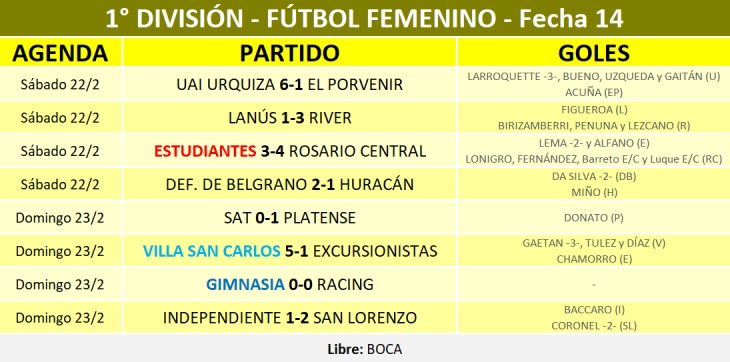Click the DONATO (P) goals cell
This screenshot has width=730, height=362.
pos(594,218)
